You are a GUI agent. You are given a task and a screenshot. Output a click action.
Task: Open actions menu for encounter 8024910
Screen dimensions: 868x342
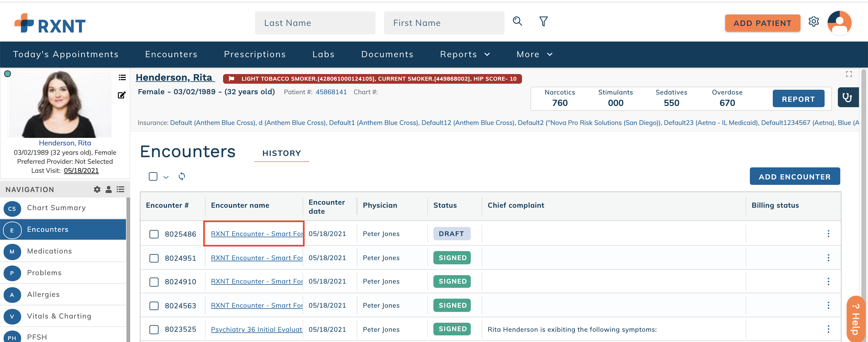[828, 281]
